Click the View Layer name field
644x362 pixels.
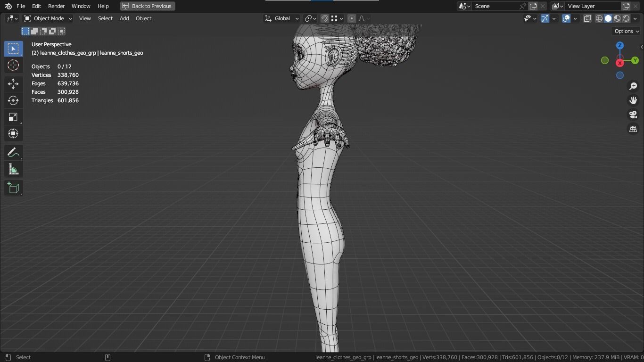[593, 6]
